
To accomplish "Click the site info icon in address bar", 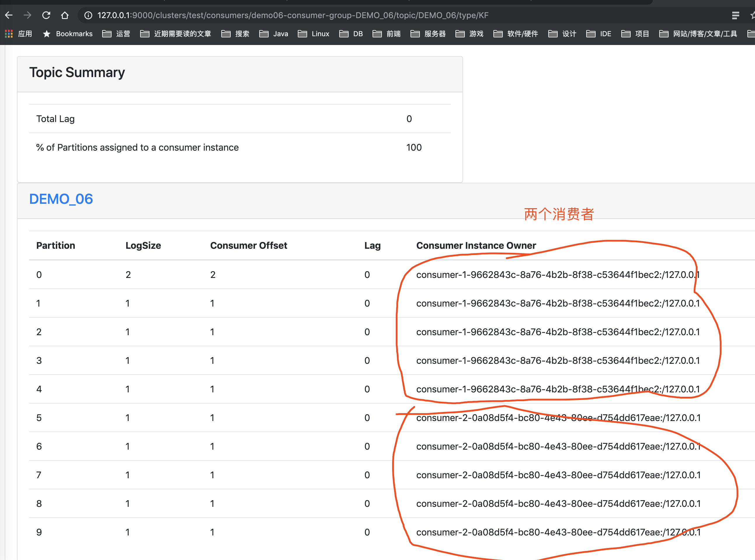I will click(88, 15).
